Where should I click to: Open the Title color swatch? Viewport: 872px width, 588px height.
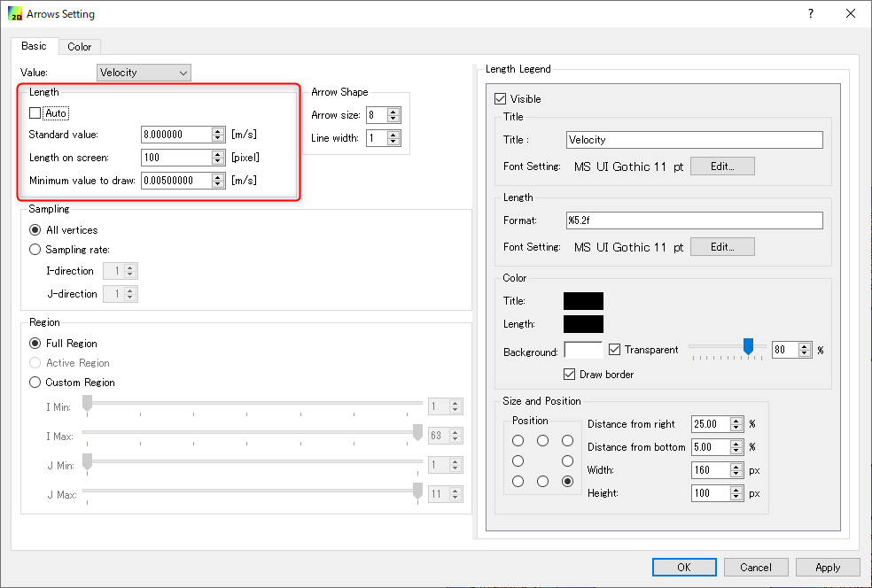(583, 301)
